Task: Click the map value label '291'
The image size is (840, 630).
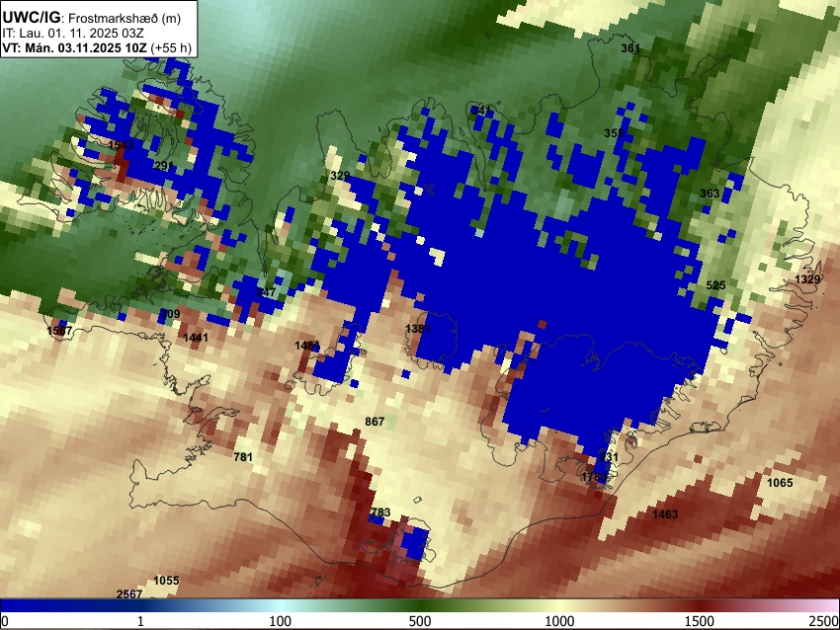Action: (x=163, y=165)
